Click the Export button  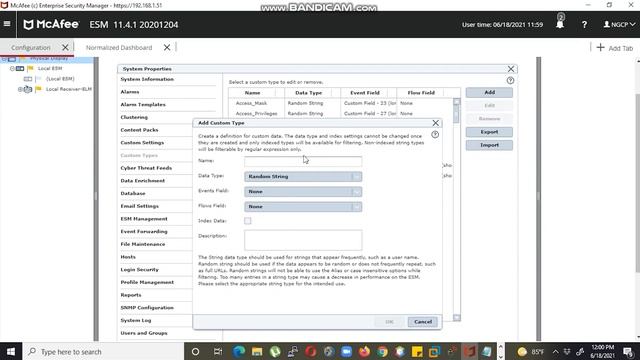tap(489, 132)
